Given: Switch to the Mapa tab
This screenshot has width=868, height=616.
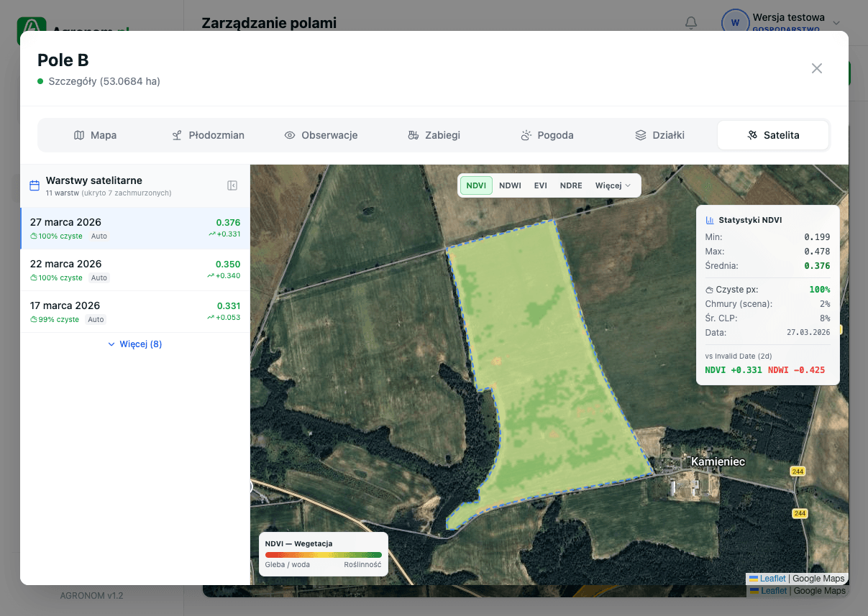Looking at the screenshot, I should pos(95,134).
